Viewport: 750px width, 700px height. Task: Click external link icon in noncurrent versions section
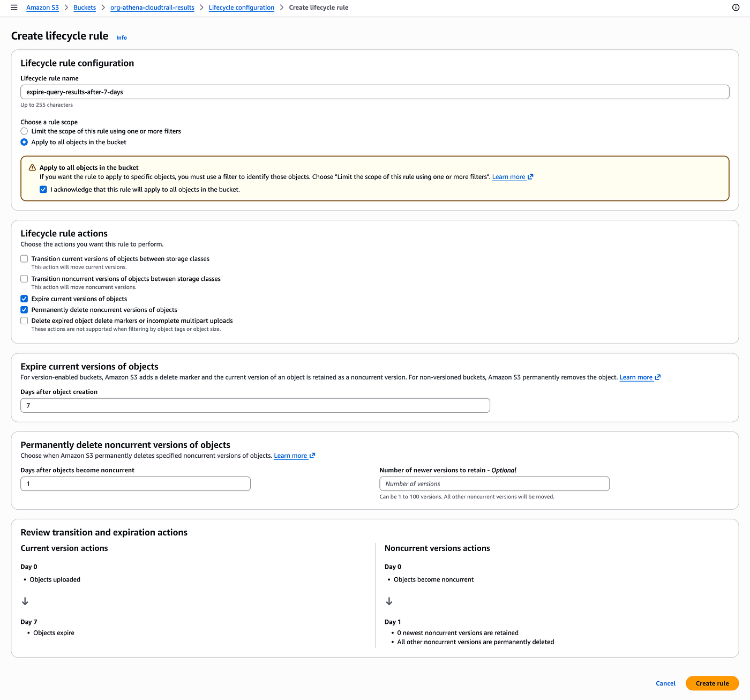pyautogui.click(x=312, y=456)
